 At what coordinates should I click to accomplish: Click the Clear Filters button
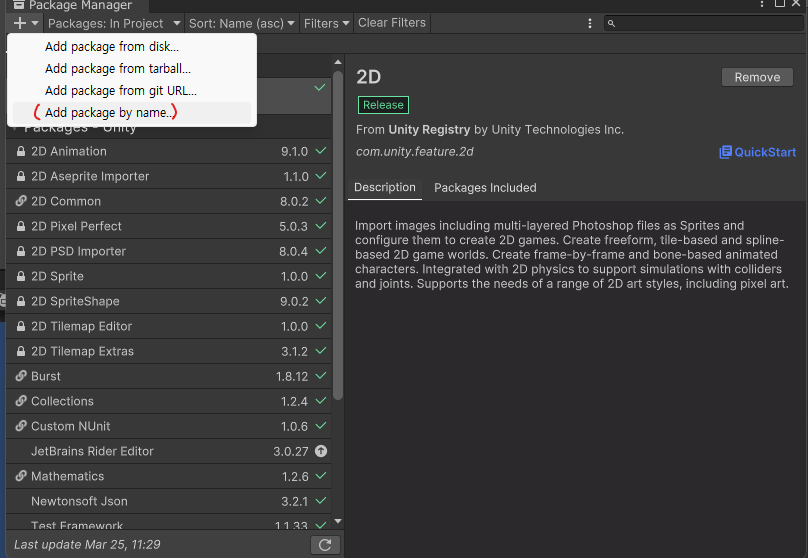tap(392, 23)
